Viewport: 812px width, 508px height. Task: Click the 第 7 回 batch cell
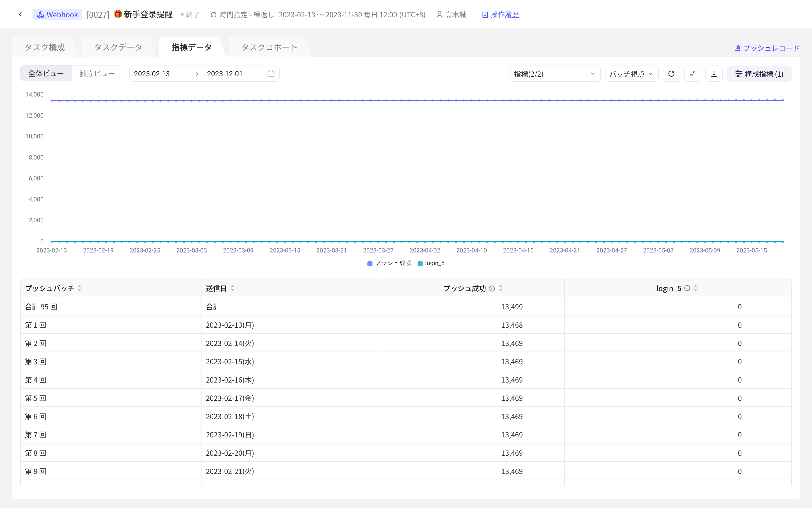pos(111,435)
